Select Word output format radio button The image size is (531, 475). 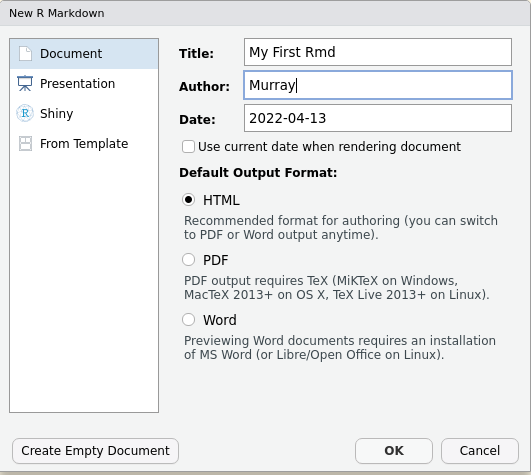pyautogui.click(x=188, y=320)
